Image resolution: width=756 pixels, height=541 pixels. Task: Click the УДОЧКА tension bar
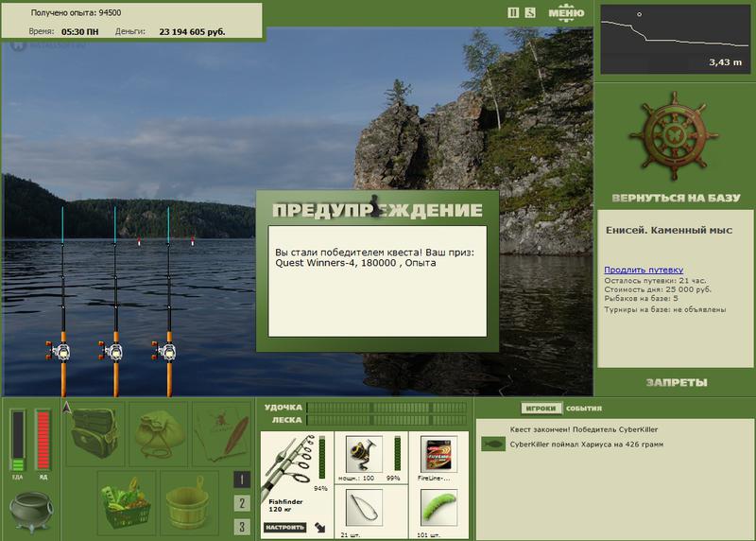pos(387,408)
